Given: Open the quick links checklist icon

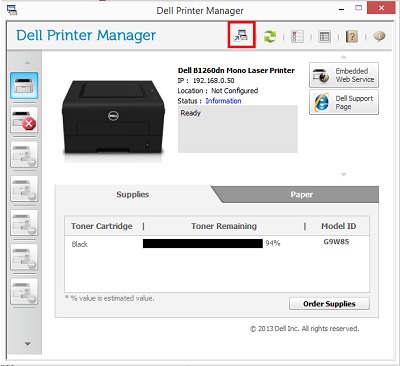Looking at the screenshot, I should coord(297,36).
